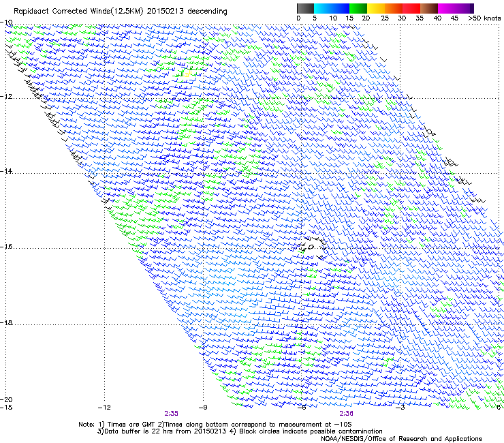Click the green 15-20 knots color swatch
504x443 pixels.
[x=358, y=8]
